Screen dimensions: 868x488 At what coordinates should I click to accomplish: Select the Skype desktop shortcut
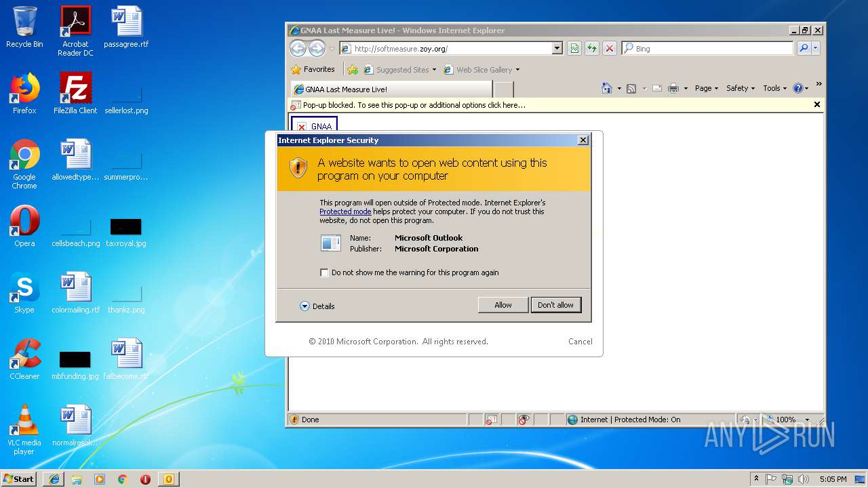point(24,293)
